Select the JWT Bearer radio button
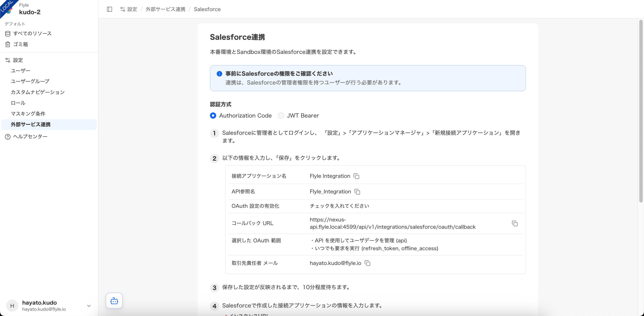 pyautogui.click(x=281, y=115)
